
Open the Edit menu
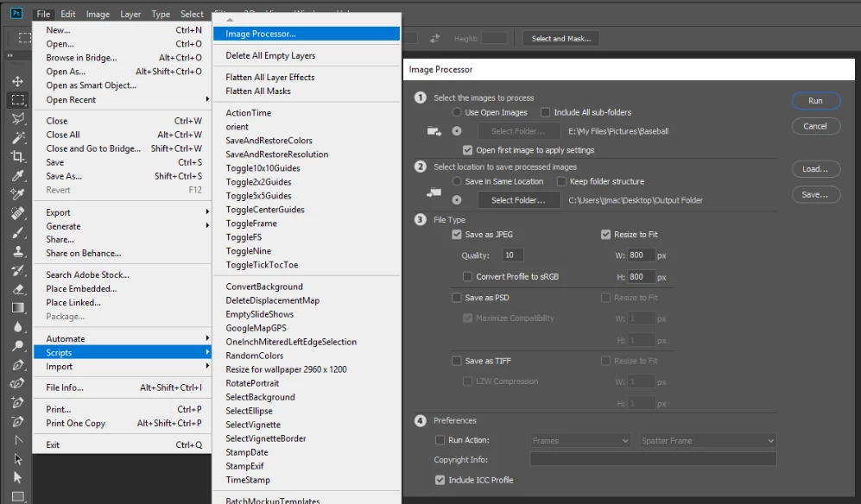coord(67,14)
